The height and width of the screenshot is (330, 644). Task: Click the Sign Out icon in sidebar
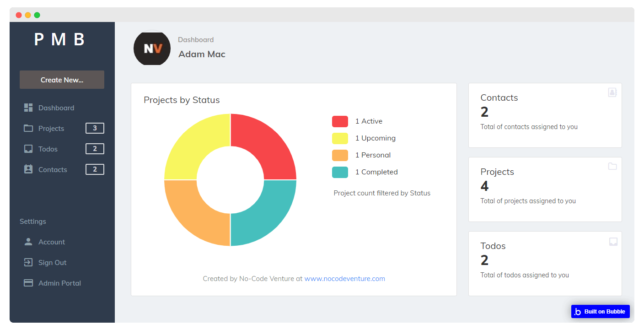28,262
